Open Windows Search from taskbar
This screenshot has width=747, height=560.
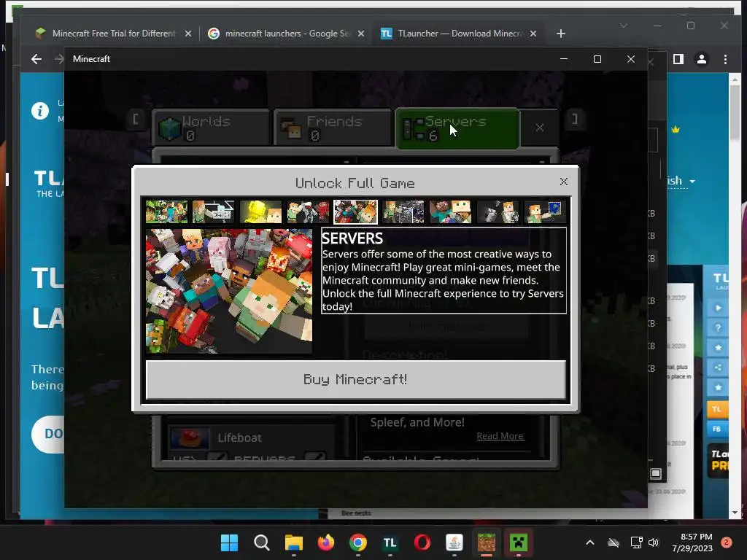(x=262, y=542)
